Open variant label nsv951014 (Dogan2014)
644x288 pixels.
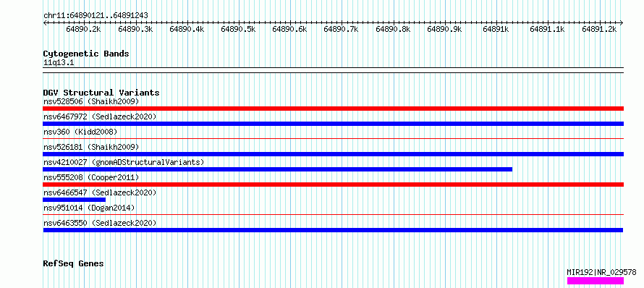pyautogui.click(x=89, y=208)
